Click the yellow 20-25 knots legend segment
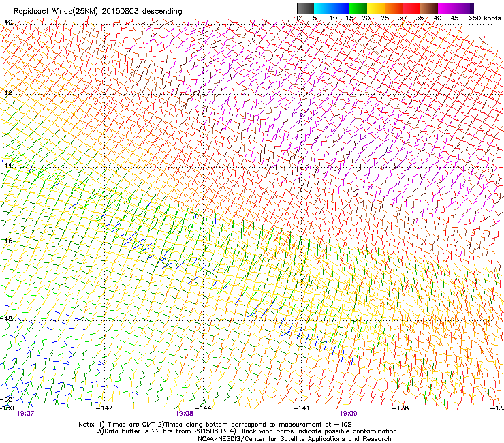Viewport: 504px width, 443px height. tap(376, 8)
